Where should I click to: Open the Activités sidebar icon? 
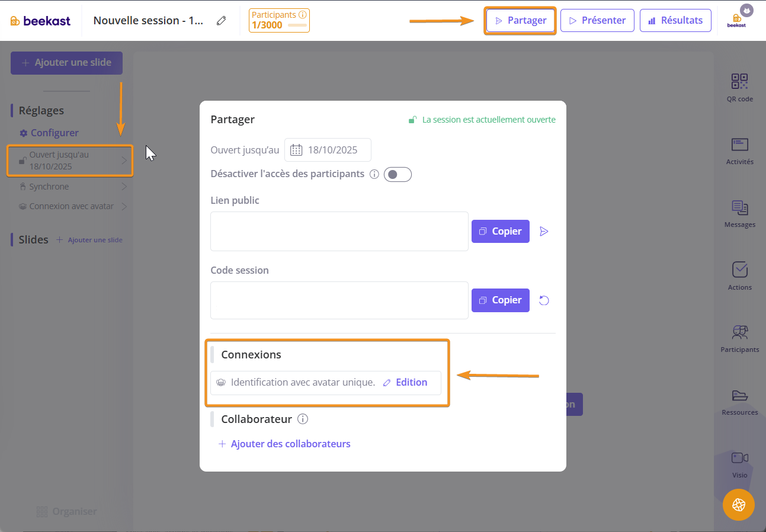coord(739,145)
